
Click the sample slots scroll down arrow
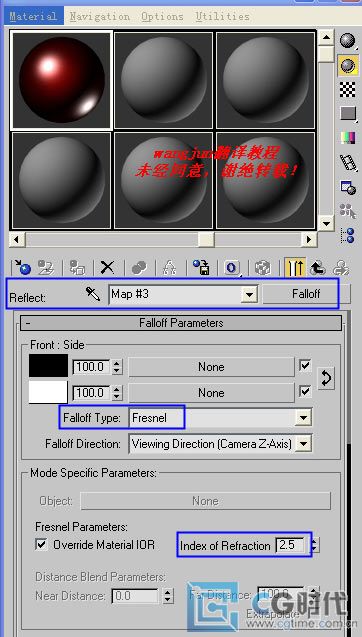pyautogui.click(x=326, y=223)
